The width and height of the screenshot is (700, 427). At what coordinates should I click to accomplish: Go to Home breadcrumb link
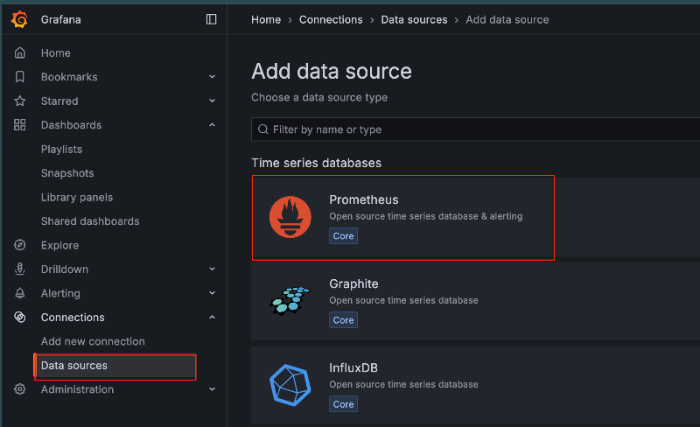[266, 19]
